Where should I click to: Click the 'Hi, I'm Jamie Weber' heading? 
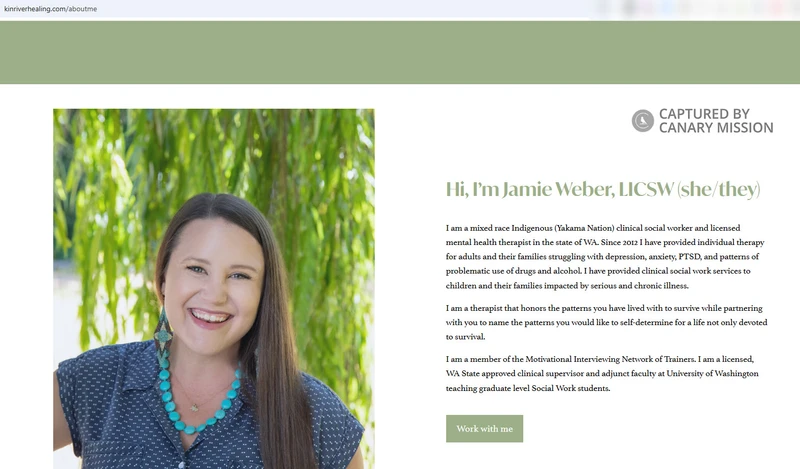click(x=531, y=189)
